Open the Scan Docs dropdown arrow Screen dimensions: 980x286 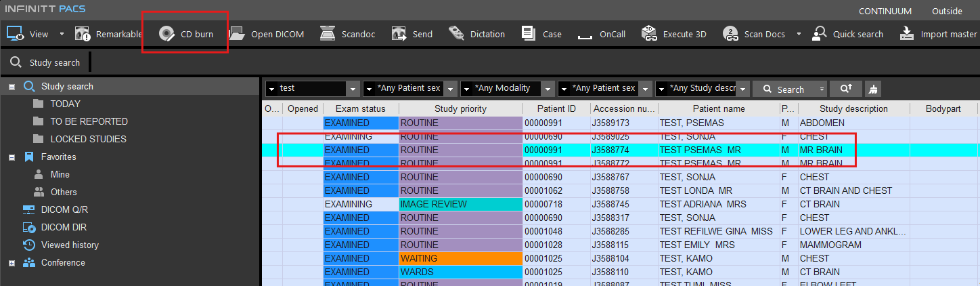click(798, 34)
